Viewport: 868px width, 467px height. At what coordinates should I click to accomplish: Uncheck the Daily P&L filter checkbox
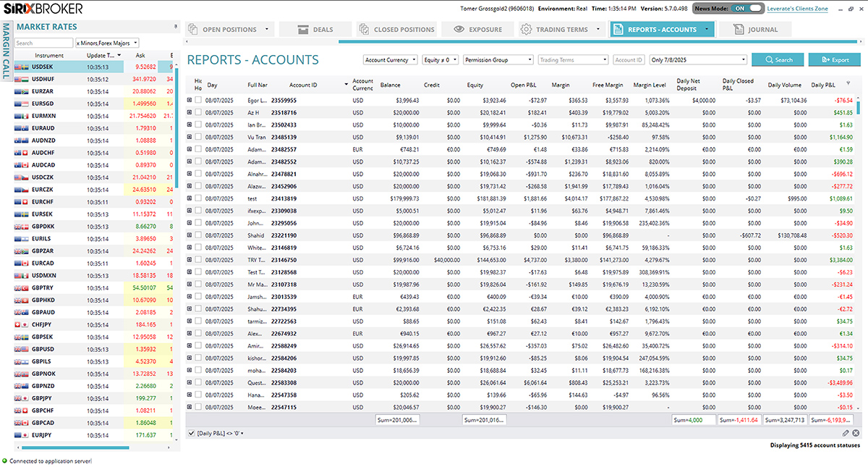[190, 433]
